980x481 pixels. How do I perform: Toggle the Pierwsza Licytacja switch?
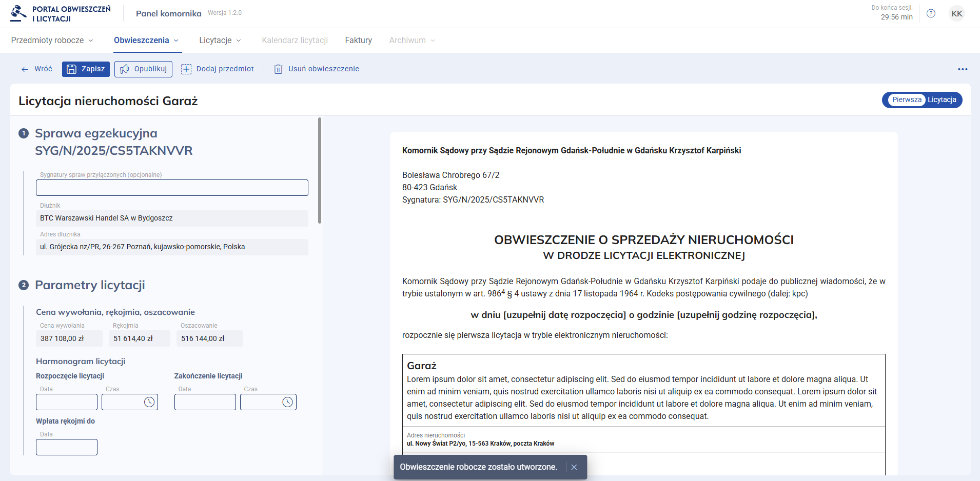pos(922,100)
